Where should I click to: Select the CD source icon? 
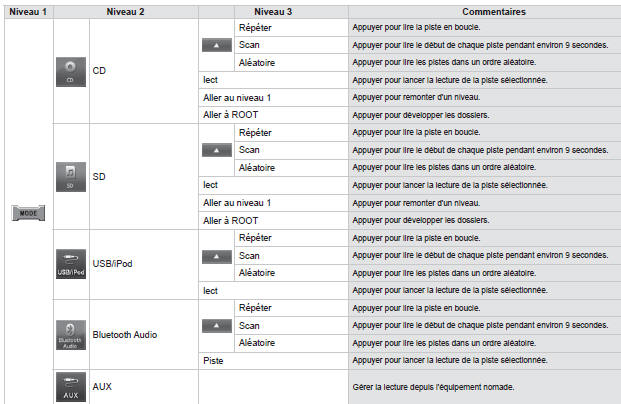point(70,72)
